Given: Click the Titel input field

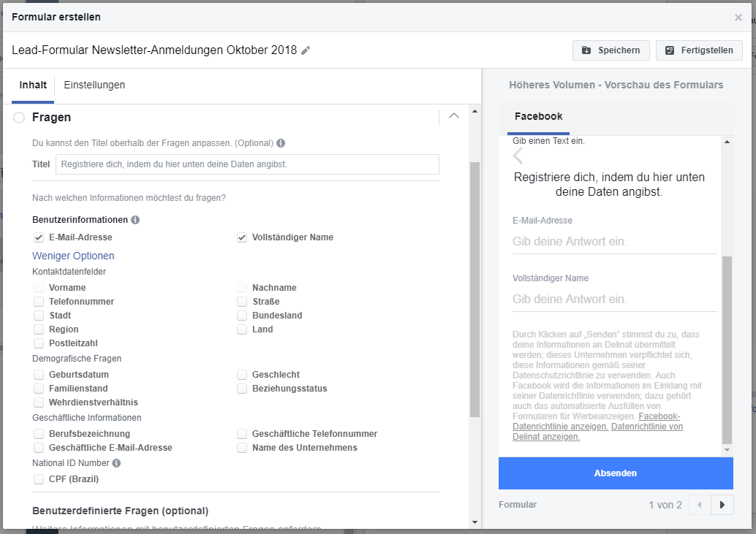Looking at the screenshot, I should coord(247,164).
